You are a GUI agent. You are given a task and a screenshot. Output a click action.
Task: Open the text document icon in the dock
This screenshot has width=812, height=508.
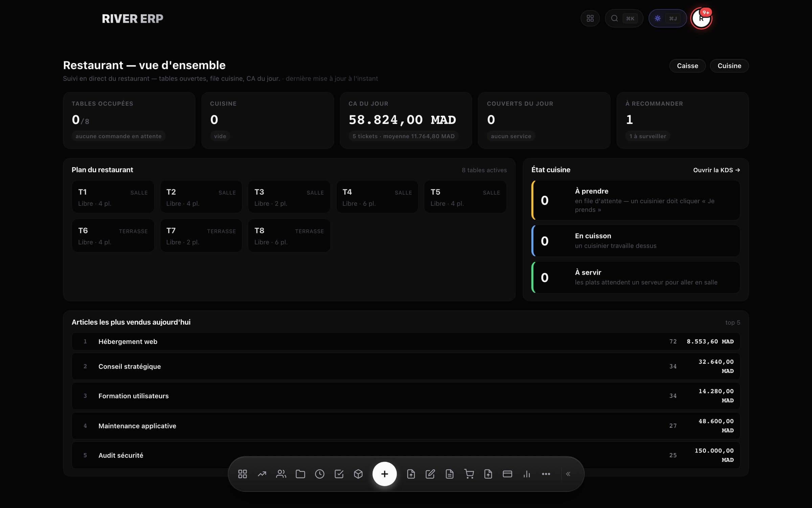(x=450, y=474)
